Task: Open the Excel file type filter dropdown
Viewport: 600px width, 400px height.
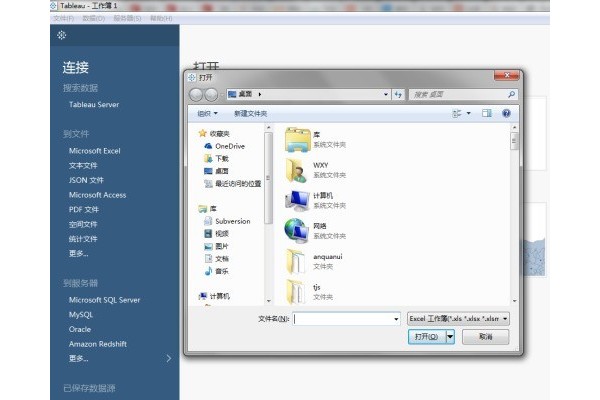Action: (458, 318)
